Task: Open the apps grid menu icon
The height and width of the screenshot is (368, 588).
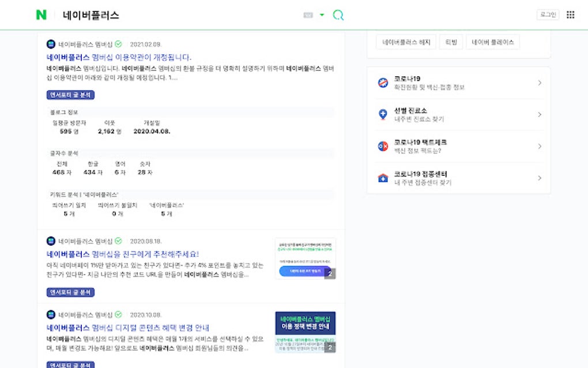Action: coord(570,15)
